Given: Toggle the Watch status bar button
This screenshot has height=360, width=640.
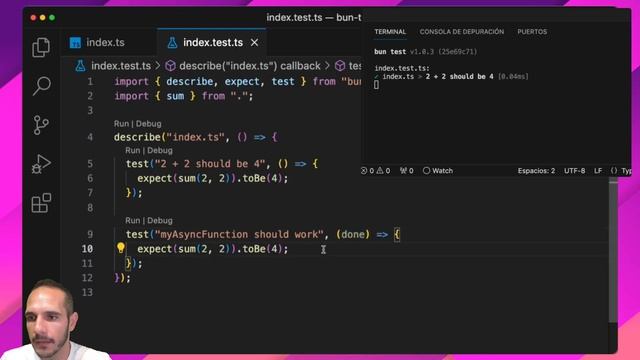Looking at the screenshot, I should (438, 171).
